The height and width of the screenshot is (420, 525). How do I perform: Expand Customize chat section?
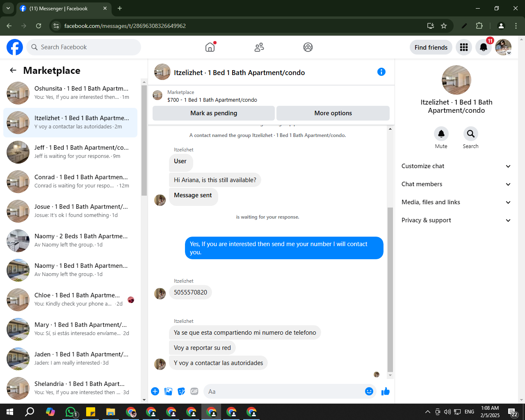point(456,166)
